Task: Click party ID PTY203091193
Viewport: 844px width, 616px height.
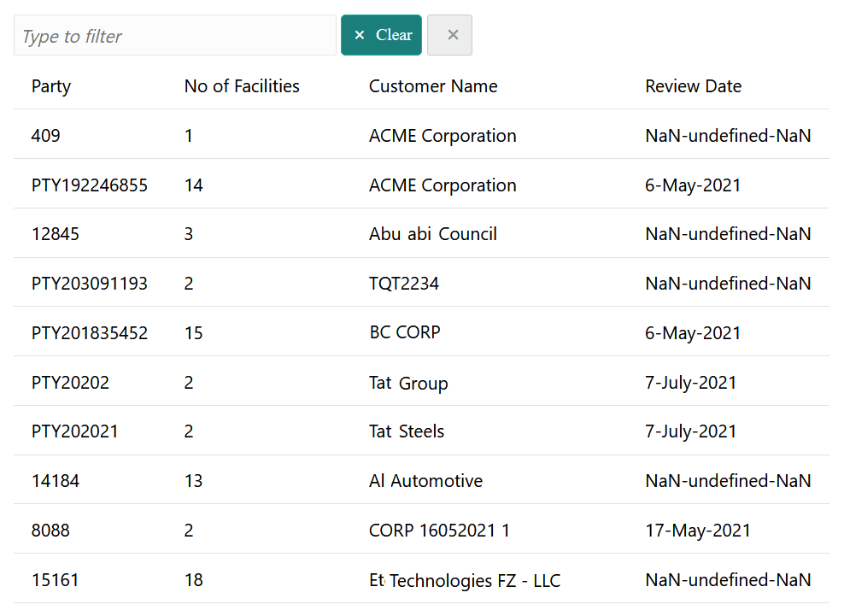Action: 90,284
